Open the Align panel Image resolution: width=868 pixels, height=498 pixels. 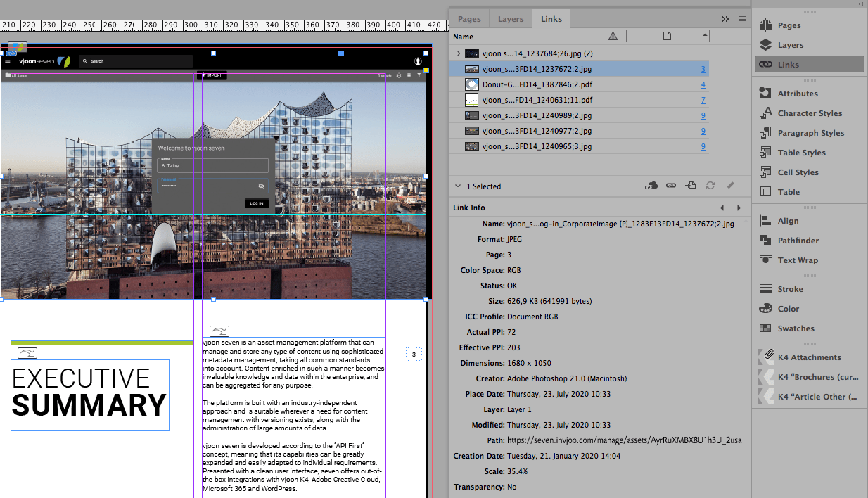(788, 221)
